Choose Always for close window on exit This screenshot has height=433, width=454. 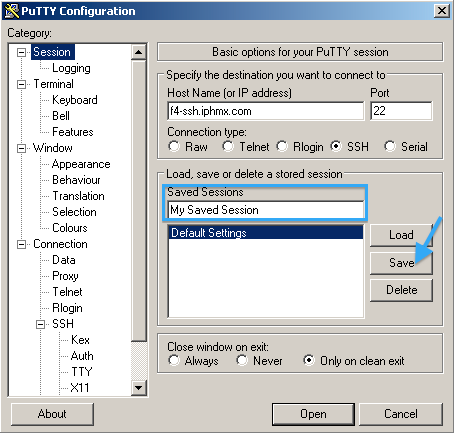tap(174, 361)
